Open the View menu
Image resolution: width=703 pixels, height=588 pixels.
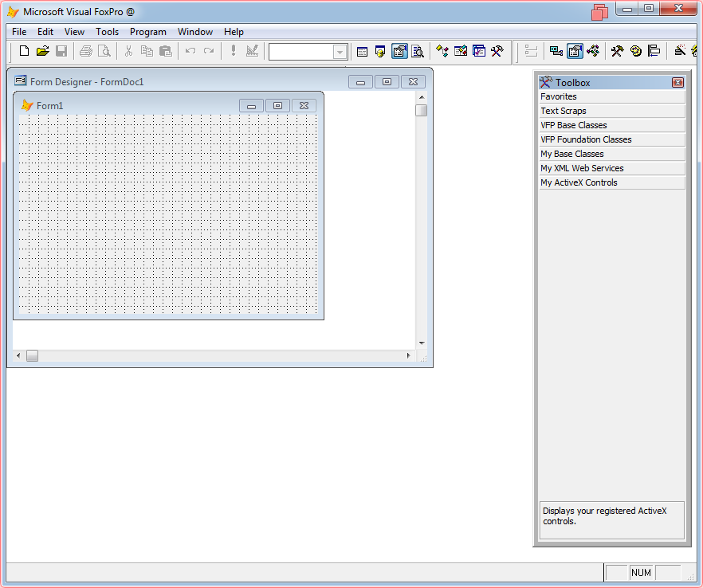coord(74,32)
